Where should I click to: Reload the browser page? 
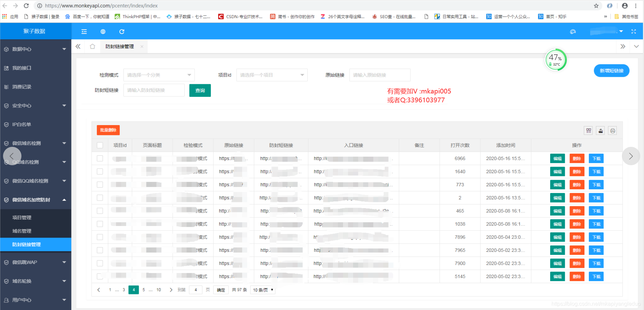point(26,6)
